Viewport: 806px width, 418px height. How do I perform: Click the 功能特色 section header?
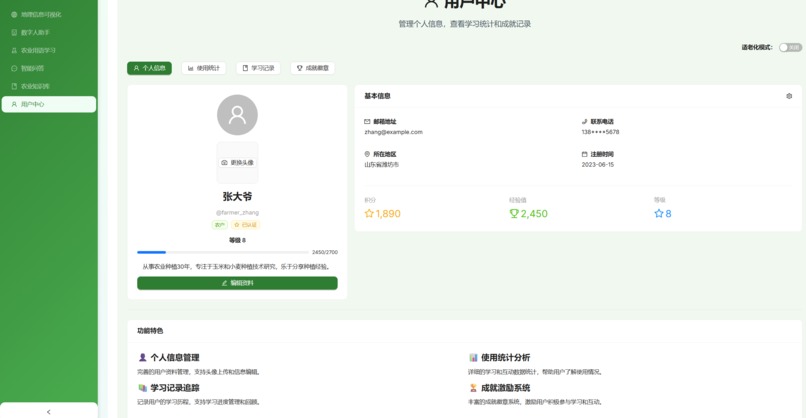pos(150,331)
